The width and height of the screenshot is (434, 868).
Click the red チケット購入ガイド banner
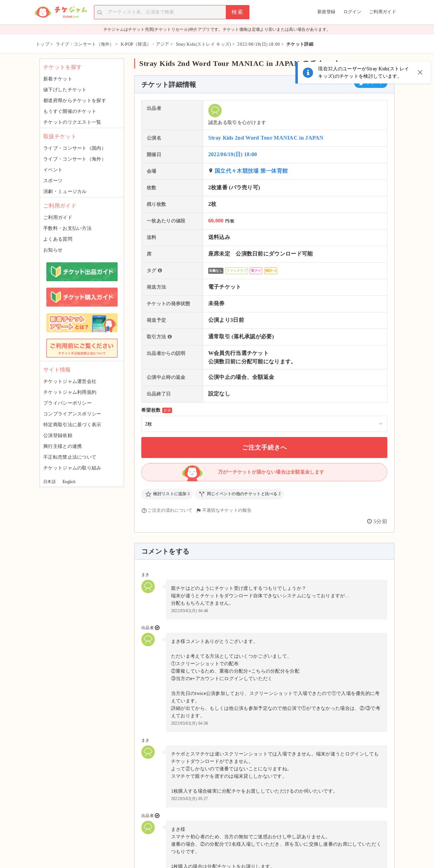pyautogui.click(x=82, y=297)
